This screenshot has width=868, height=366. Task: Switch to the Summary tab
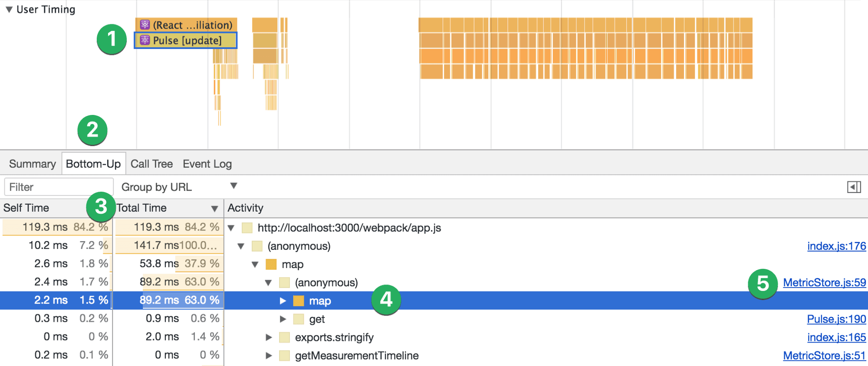(32, 164)
